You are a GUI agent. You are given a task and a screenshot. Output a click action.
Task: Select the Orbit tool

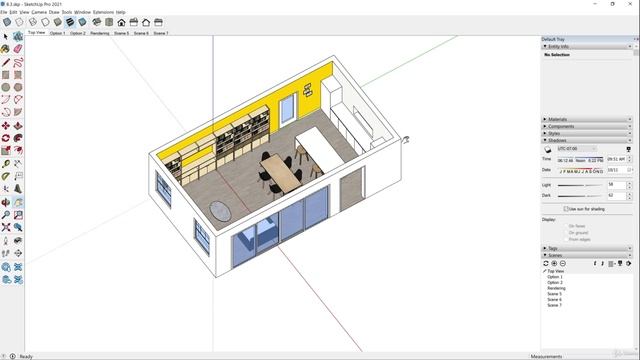coord(6,202)
